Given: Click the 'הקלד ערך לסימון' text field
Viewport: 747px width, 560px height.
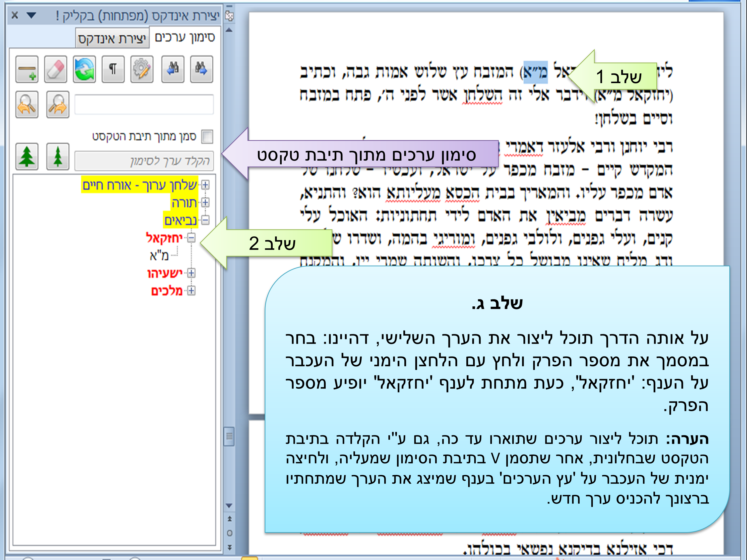Looking at the screenshot, I should [x=144, y=161].
